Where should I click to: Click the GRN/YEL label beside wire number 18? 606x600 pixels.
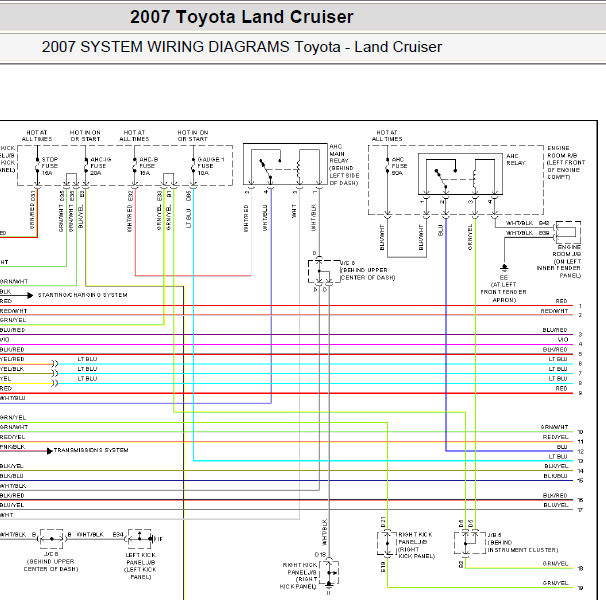555,564
